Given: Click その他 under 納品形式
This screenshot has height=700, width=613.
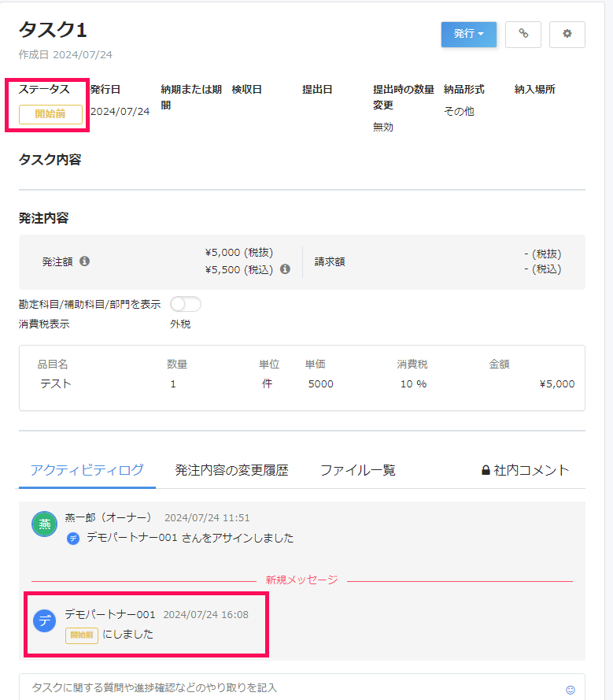Looking at the screenshot, I should (459, 112).
